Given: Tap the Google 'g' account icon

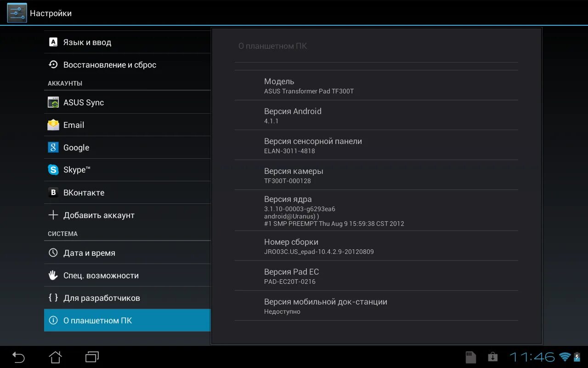Looking at the screenshot, I should click(x=53, y=147).
